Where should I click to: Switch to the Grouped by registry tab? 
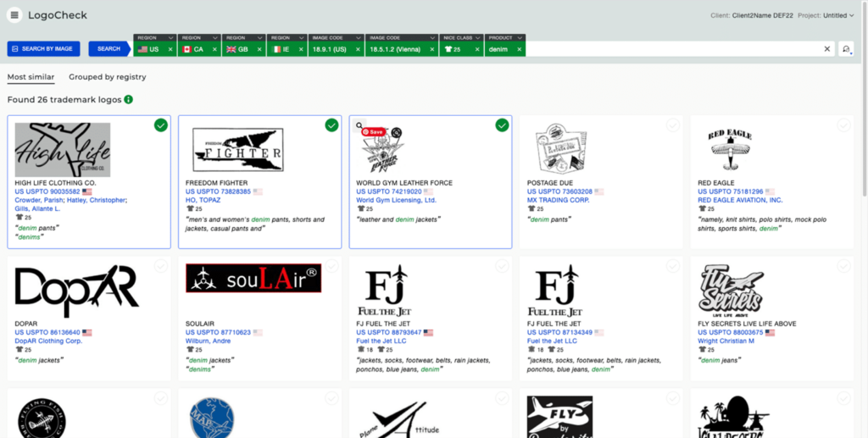click(x=108, y=77)
